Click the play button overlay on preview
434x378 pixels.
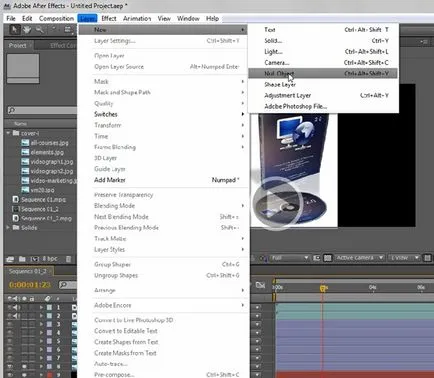(278, 203)
